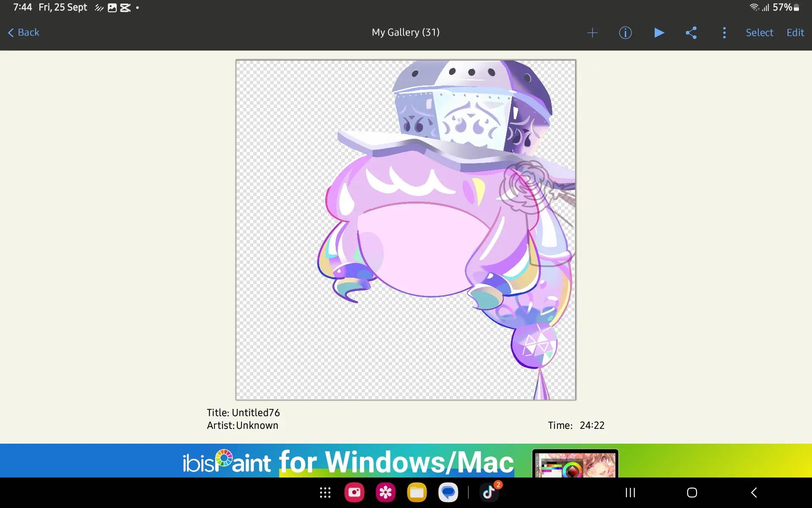The image size is (812, 508).
Task: Share the artwork via share icon
Action: pos(691,33)
